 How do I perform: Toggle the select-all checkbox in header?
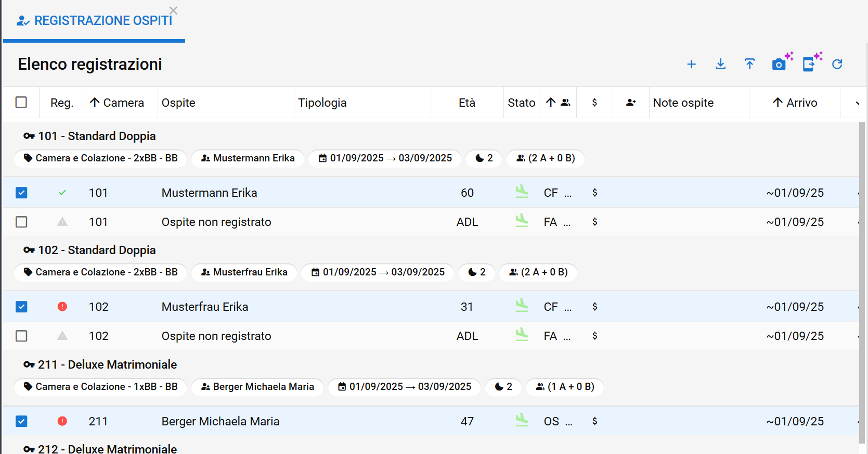point(21,103)
